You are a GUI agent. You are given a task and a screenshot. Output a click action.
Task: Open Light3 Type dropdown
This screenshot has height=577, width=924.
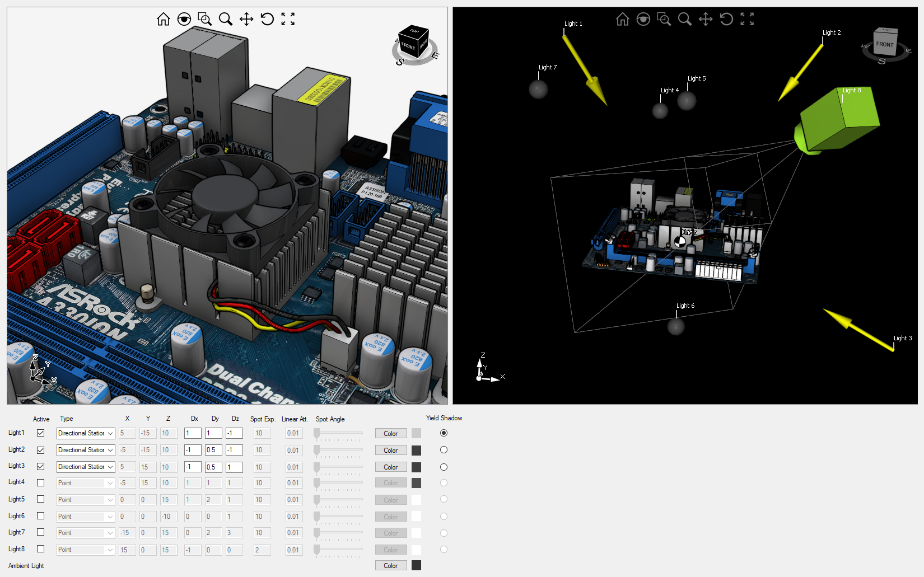pyautogui.click(x=86, y=467)
